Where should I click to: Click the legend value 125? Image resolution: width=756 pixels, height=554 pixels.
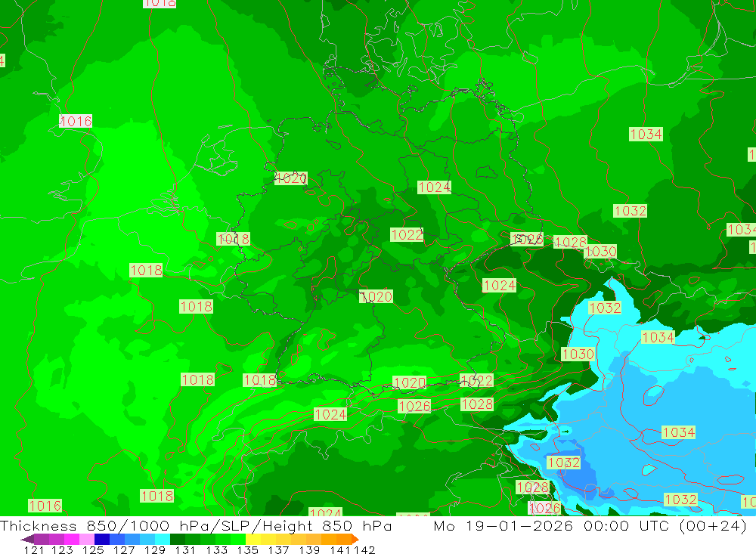93,549
